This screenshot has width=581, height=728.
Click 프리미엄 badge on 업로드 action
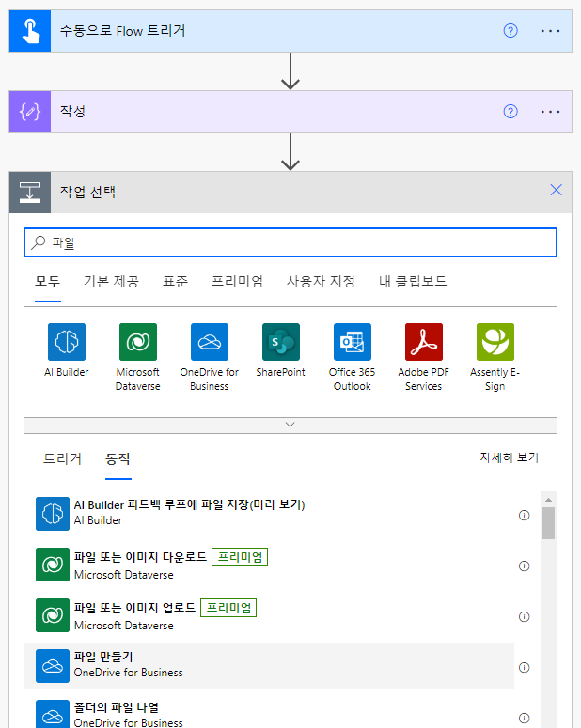pos(228,608)
